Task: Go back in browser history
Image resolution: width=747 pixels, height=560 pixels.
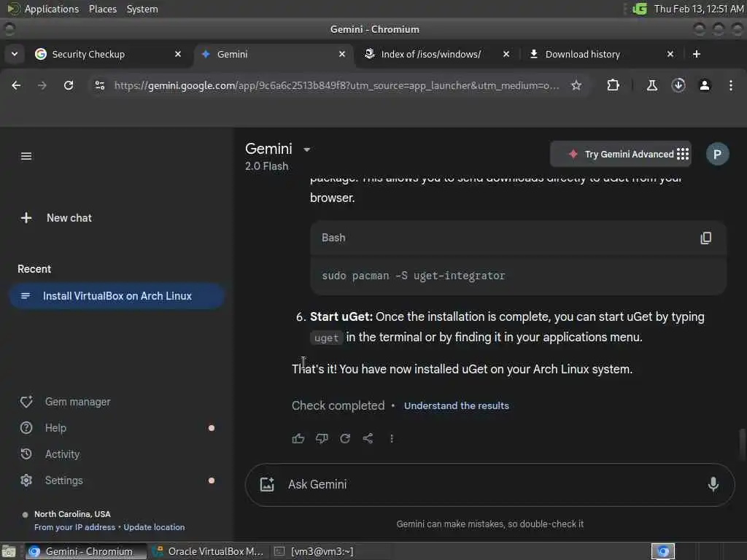Action: [16, 85]
